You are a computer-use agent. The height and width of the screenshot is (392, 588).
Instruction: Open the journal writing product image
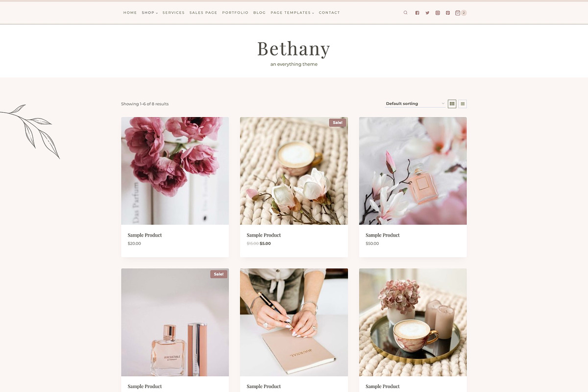(x=294, y=322)
